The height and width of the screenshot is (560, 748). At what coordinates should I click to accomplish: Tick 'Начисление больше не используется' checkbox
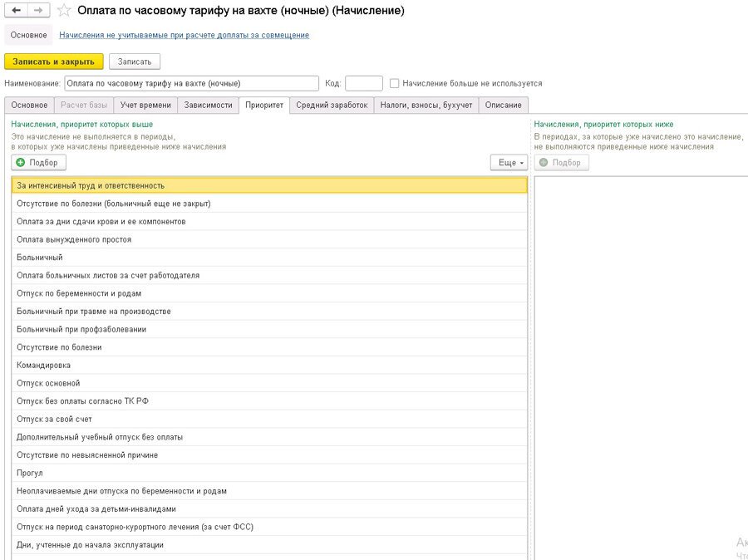coord(394,83)
